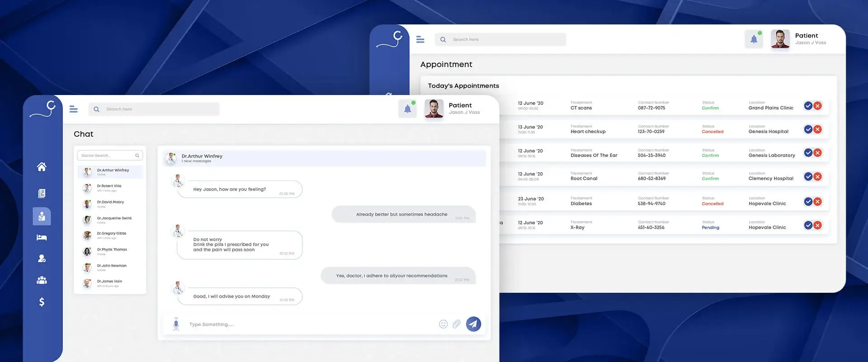Click the 'Pending' status of X-Ray appointment

coord(710,228)
